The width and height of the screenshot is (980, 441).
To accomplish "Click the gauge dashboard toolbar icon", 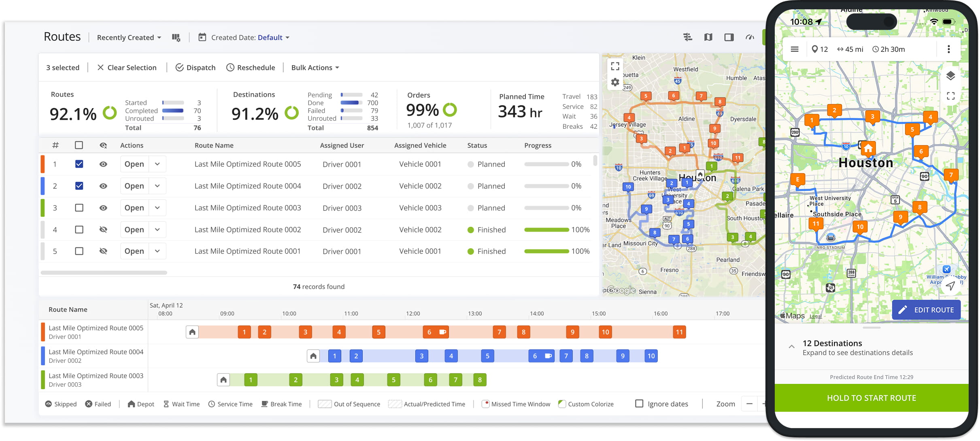I will (750, 37).
